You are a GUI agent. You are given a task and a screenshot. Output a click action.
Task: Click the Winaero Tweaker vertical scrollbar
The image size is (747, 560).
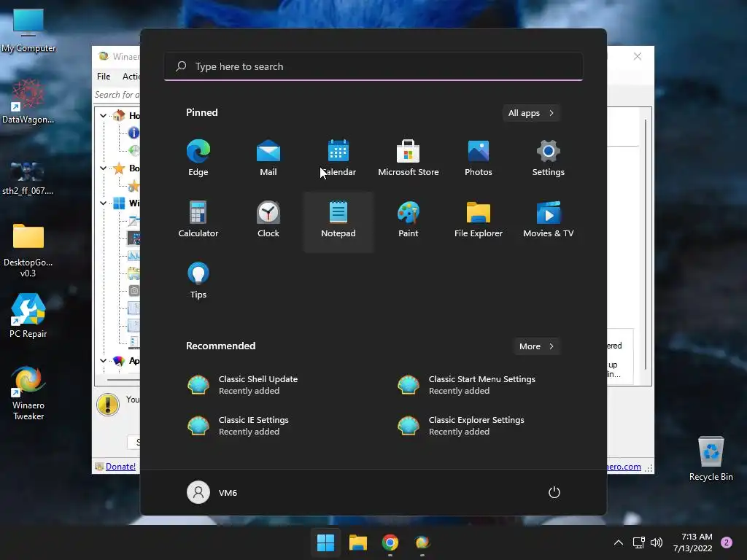(x=646, y=244)
